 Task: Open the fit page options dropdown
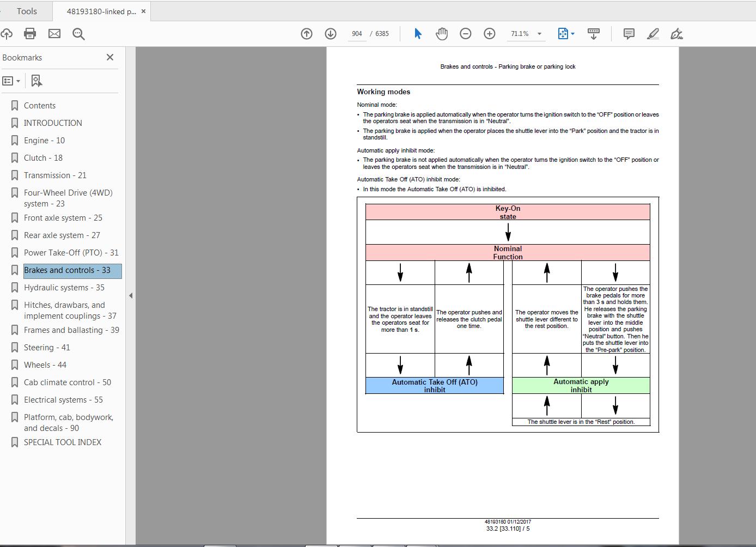point(566,34)
